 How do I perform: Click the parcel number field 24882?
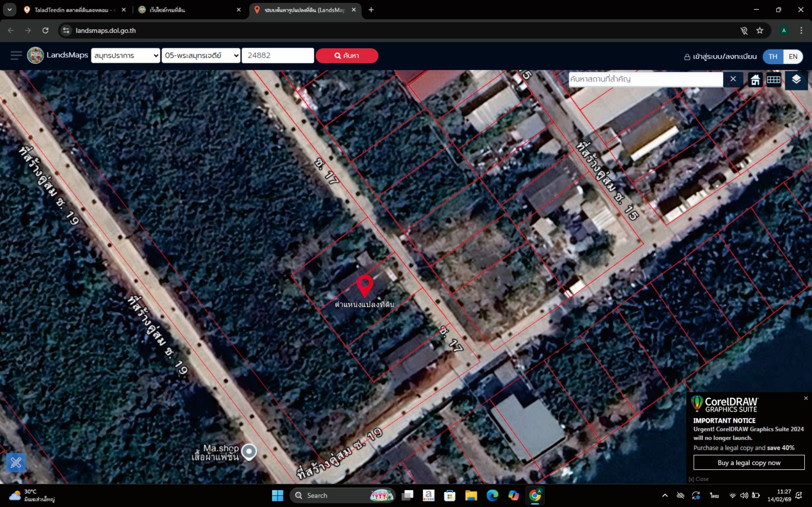[x=278, y=56]
